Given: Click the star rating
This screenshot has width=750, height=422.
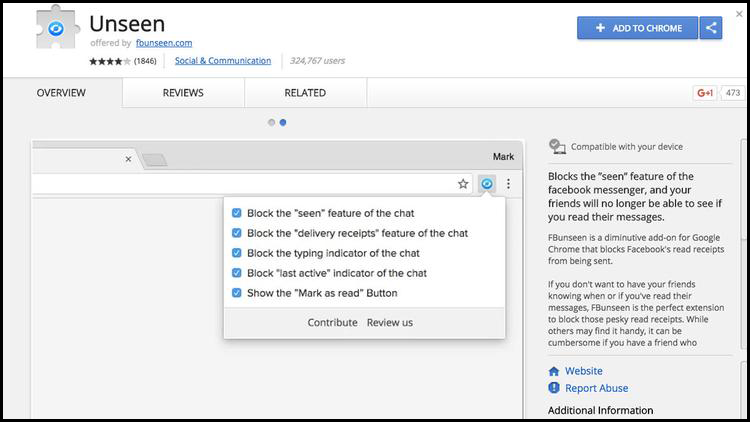Looking at the screenshot, I should tap(110, 61).
